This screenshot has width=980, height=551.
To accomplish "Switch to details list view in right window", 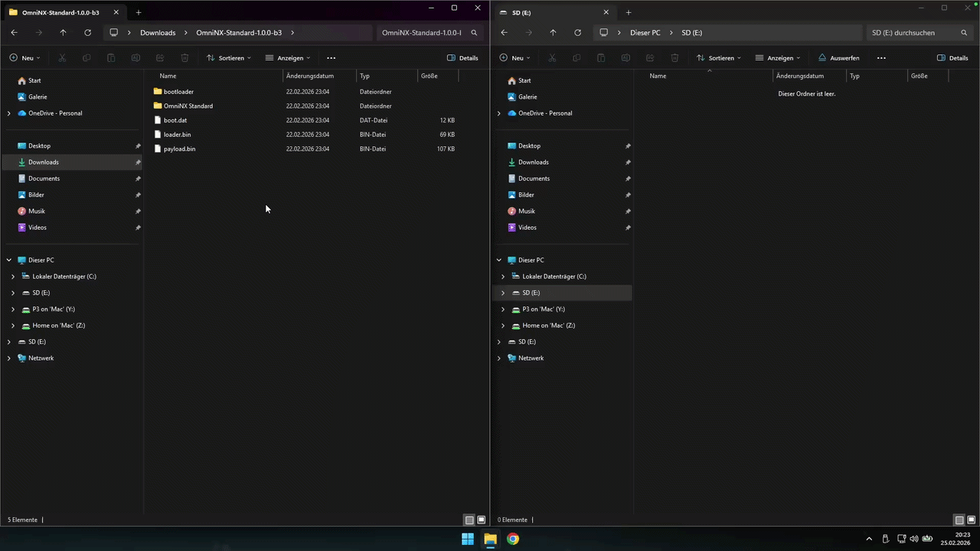I will 959,520.
